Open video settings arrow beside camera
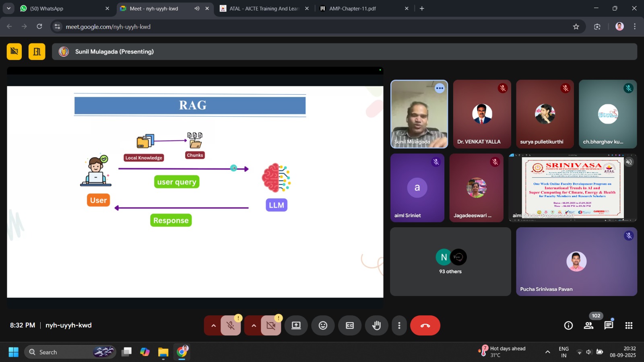The height and width of the screenshot is (362, 644). pyautogui.click(x=254, y=325)
